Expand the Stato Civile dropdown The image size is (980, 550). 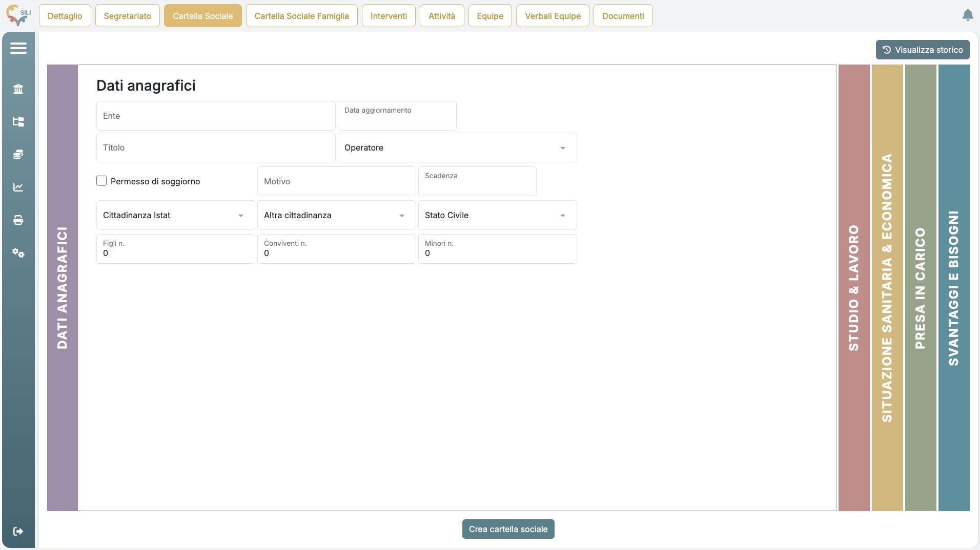pos(497,215)
